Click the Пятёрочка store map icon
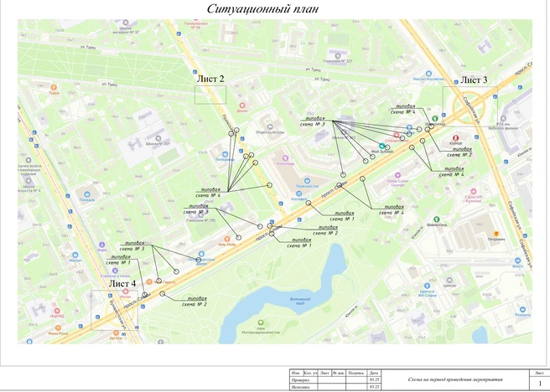 [x=225, y=154]
